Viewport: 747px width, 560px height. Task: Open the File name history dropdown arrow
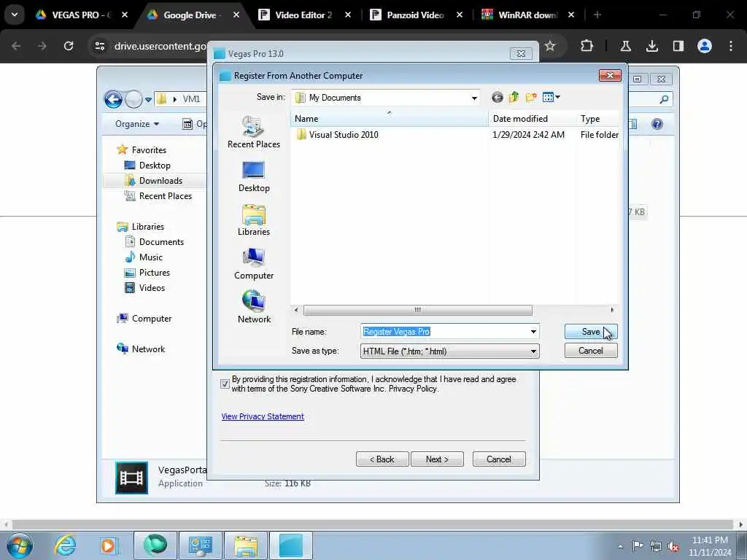(533, 332)
